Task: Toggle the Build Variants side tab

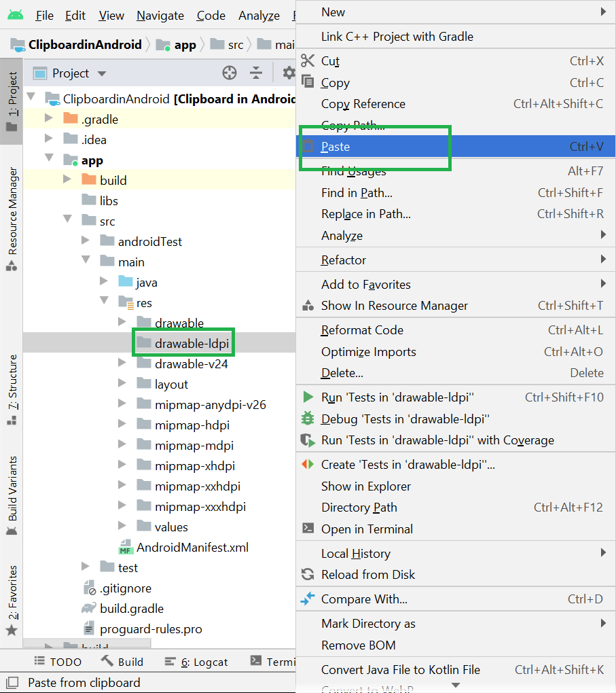Action: pyautogui.click(x=12, y=495)
